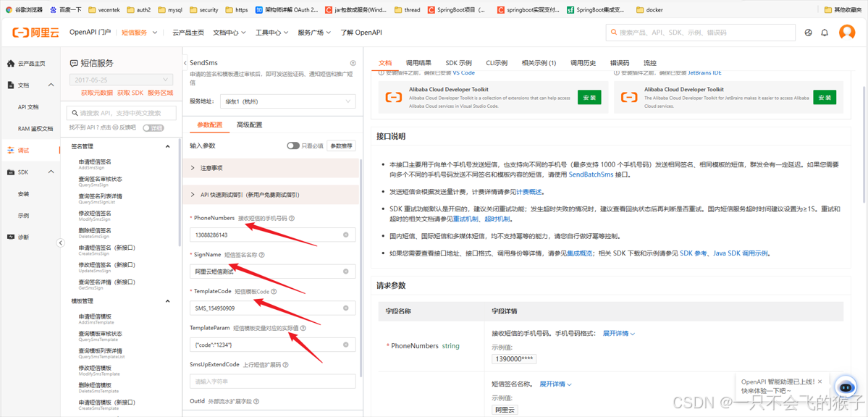Click the 获取 SDK link
The image size is (868, 417).
[130, 93]
